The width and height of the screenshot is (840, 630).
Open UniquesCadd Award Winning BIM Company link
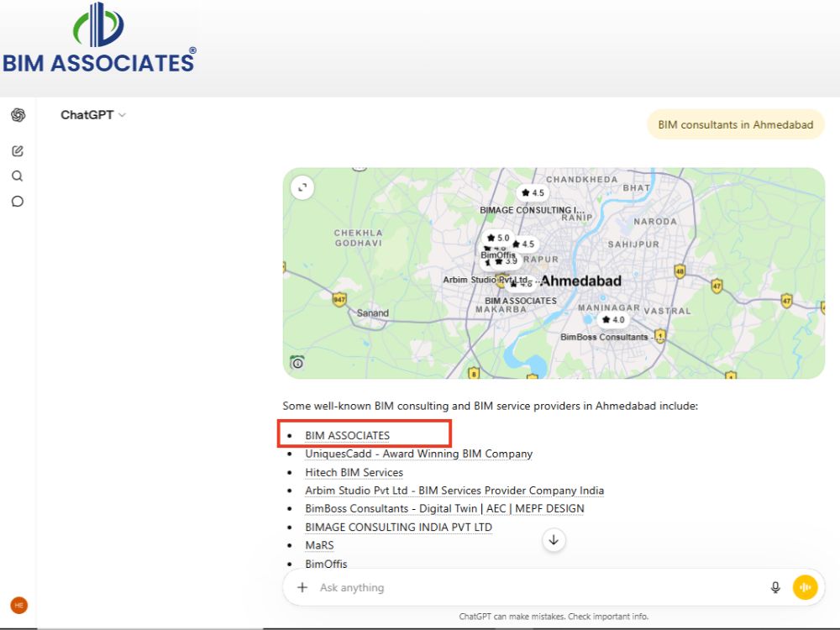[x=418, y=454]
